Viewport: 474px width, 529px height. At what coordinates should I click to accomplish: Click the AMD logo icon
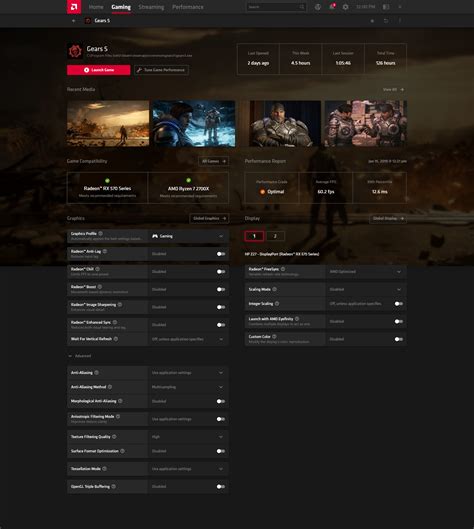click(x=74, y=7)
